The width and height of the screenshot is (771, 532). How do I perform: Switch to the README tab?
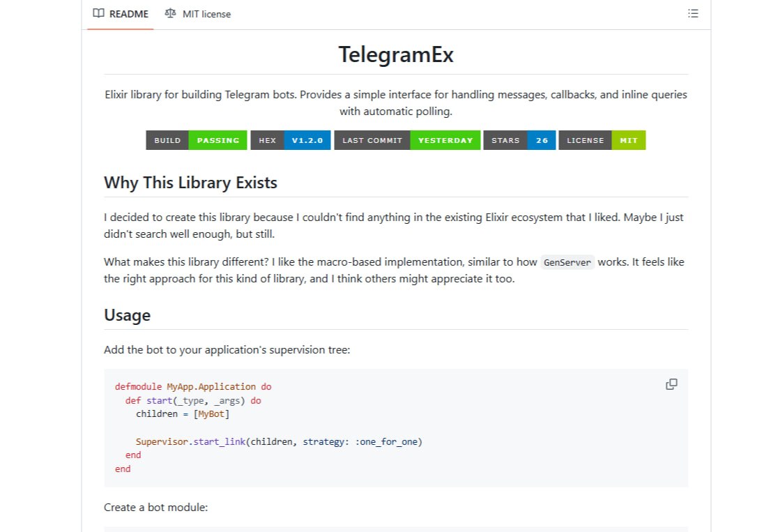tap(128, 14)
